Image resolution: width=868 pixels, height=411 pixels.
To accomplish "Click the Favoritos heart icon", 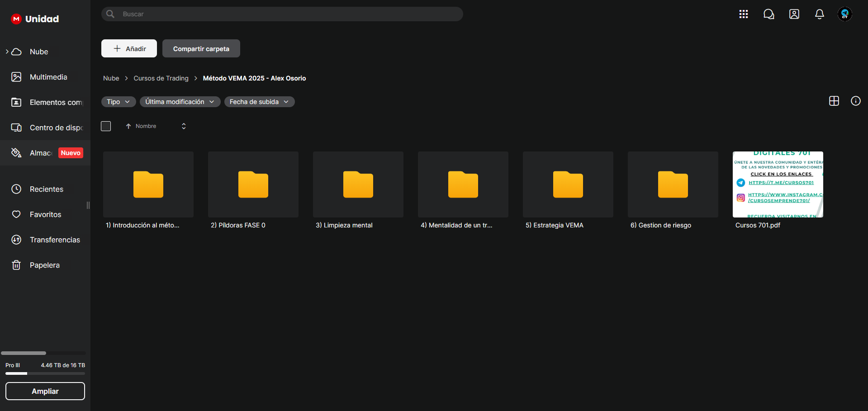I will point(16,214).
